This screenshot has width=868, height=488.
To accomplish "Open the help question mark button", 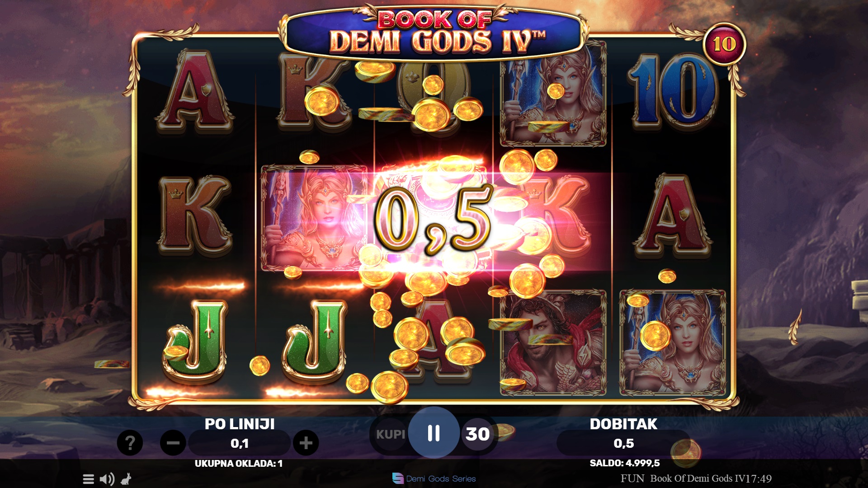I will [130, 443].
